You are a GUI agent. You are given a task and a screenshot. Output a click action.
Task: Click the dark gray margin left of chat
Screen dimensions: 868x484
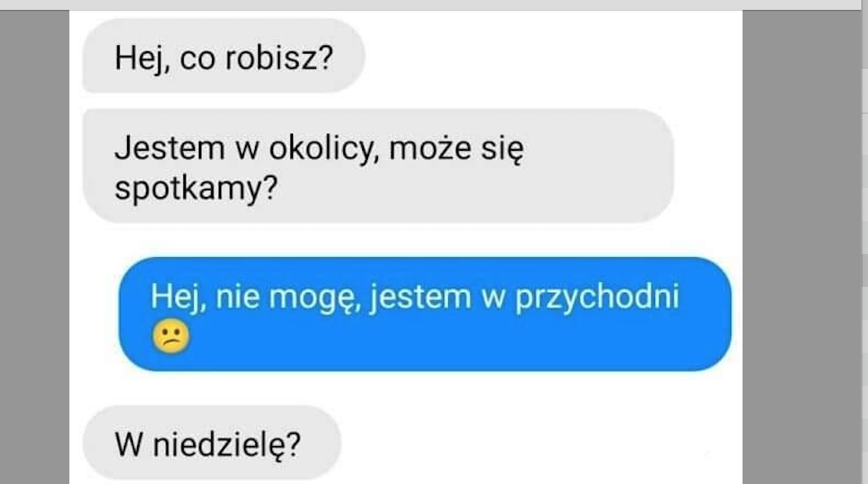point(35,247)
